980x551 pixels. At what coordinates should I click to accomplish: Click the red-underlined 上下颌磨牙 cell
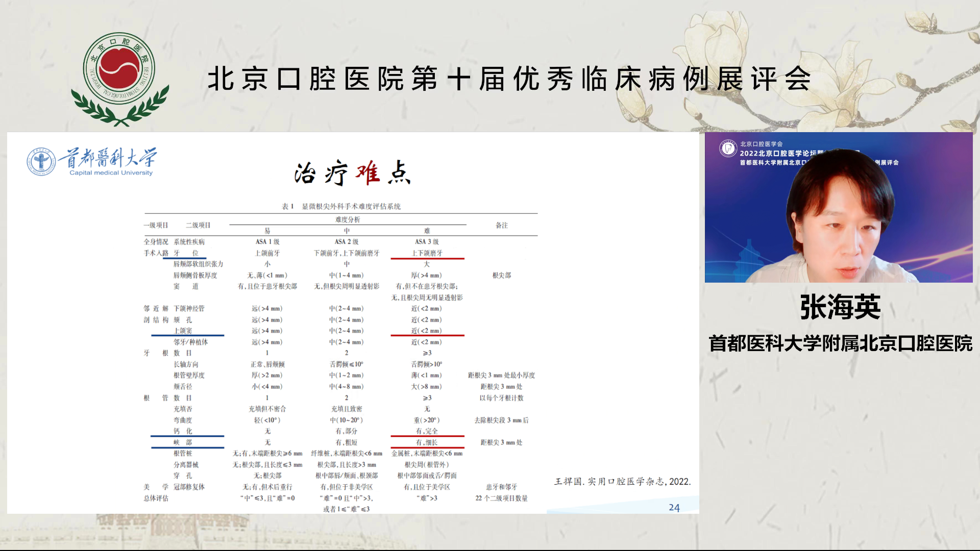click(x=427, y=253)
